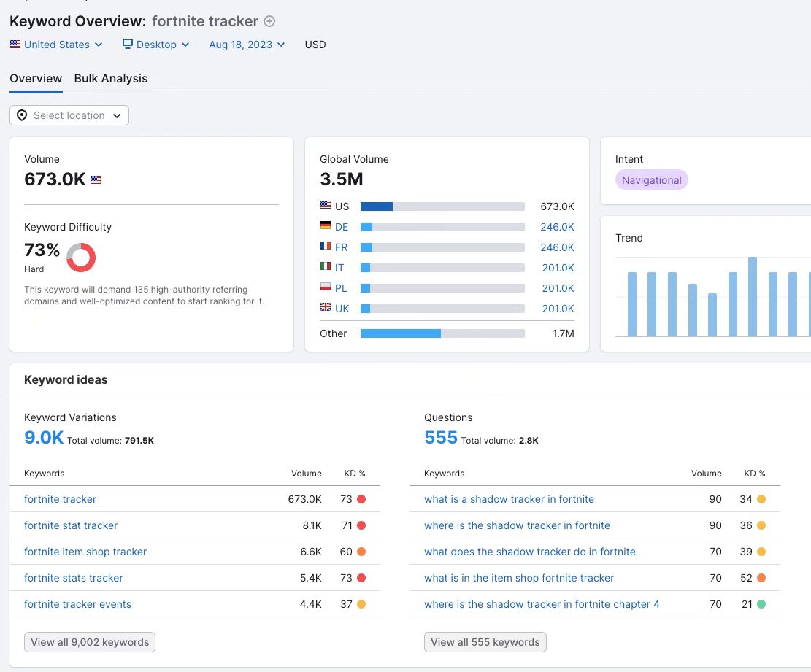Click View all 9,002 keywords button
Screen dimensions: 811x672
pyautogui.click(x=90, y=642)
